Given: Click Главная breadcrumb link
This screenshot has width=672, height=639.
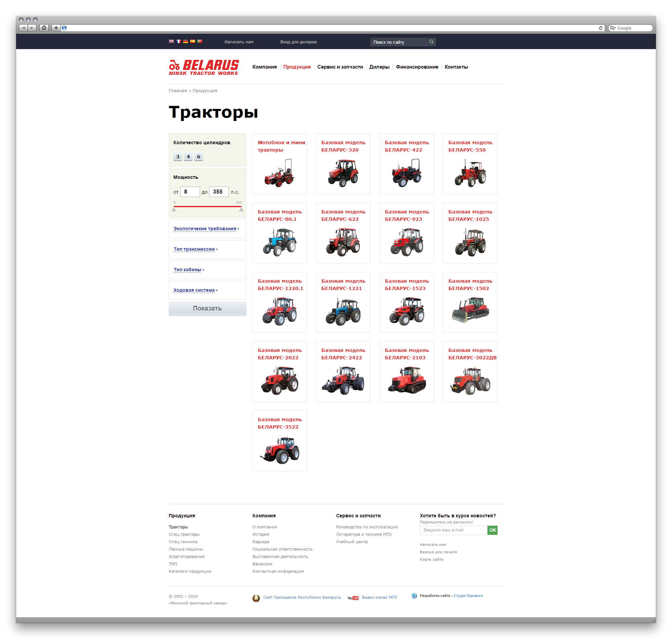Looking at the screenshot, I should point(178,91).
